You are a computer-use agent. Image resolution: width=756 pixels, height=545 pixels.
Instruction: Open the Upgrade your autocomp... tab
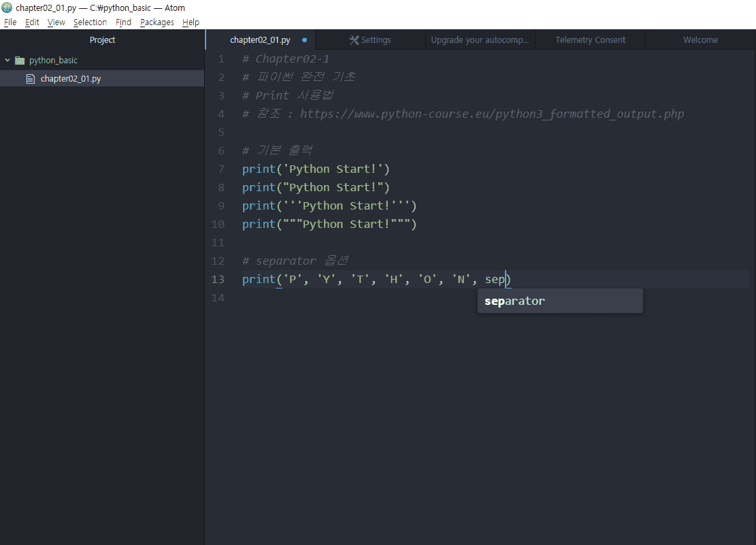tap(480, 40)
